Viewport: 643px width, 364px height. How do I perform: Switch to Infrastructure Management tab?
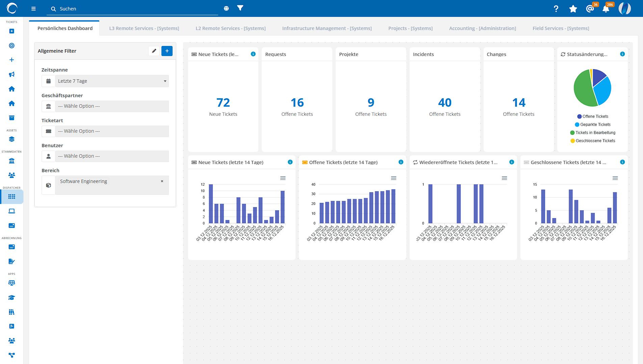tap(327, 28)
